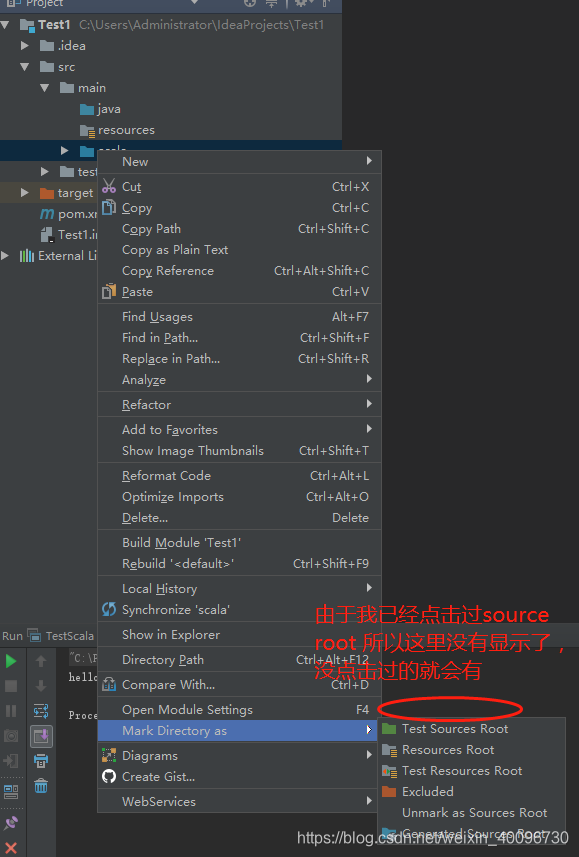This screenshot has height=857, width=579.
Task: Select Directory Path menu entry
Action: (239, 660)
